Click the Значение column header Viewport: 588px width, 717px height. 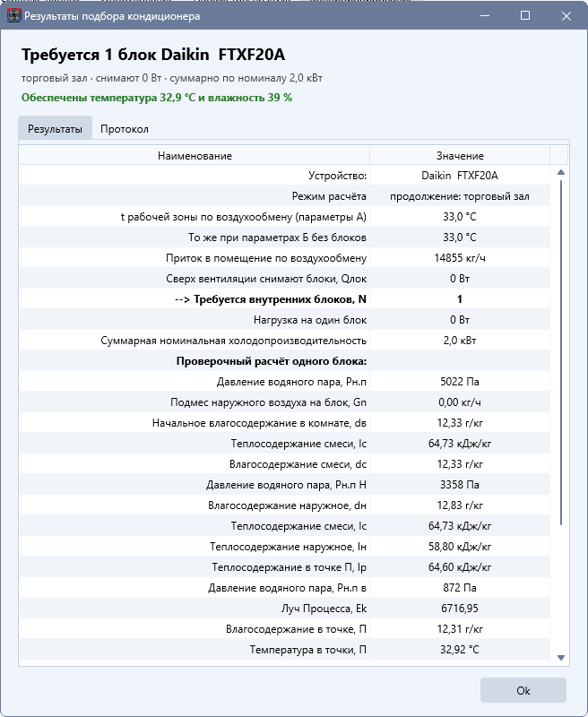(x=460, y=156)
